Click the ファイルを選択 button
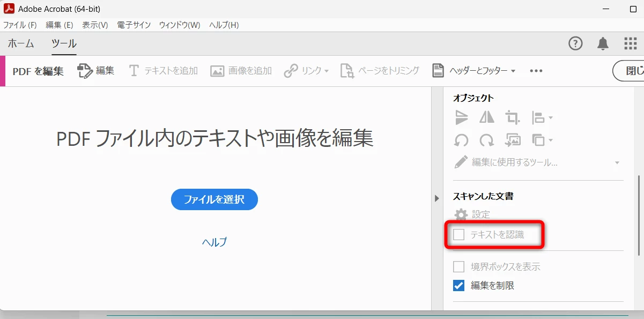 click(214, 199)
